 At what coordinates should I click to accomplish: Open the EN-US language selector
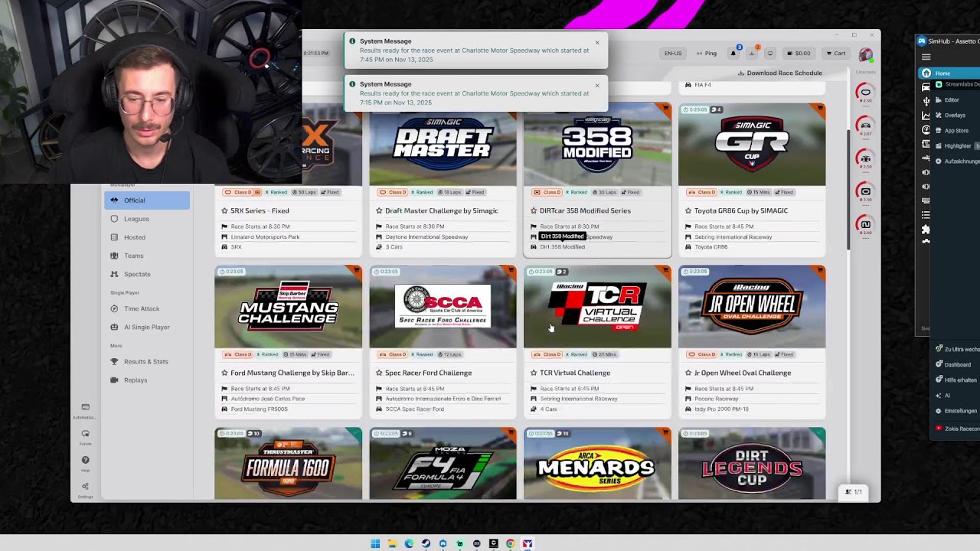pyautogui.click(x=673, y=54)
